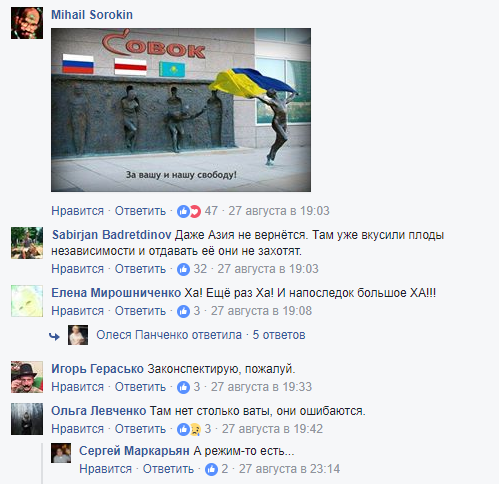Toggle Нравится on Сергей Маркарьян's reply
Screen dimensions: 499x484
105,469
